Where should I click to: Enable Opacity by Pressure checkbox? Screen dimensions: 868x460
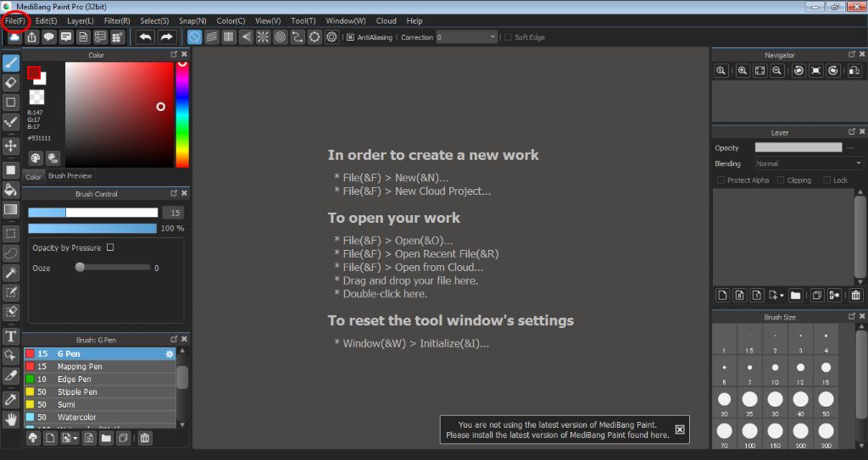pos(110,247)
